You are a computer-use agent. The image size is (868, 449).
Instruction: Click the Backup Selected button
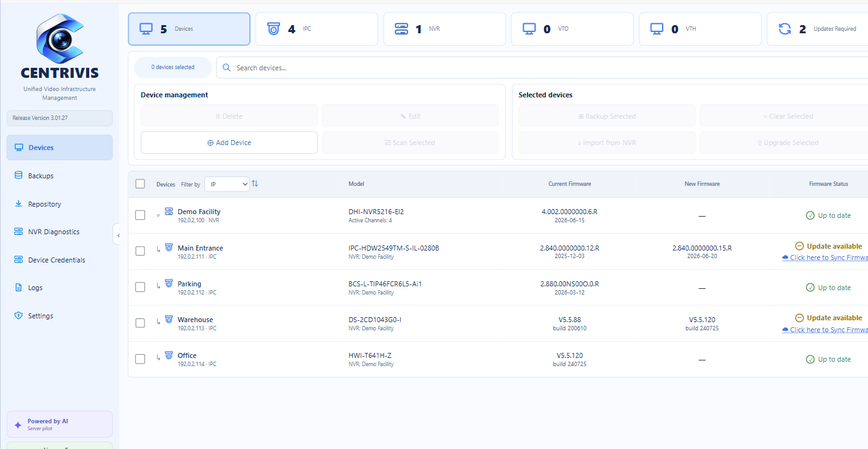pyautogui.click(x=607, y=116)
